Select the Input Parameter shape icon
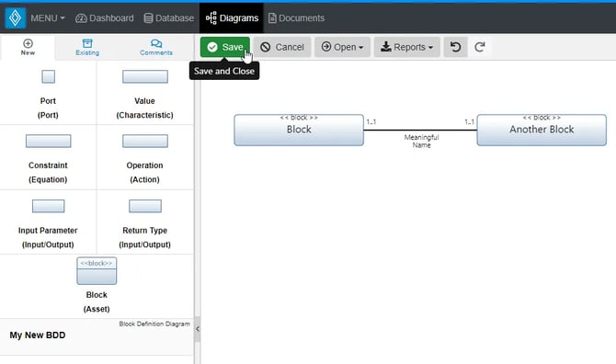This screenshot has height=364, width=616. (x=49, y=206)
